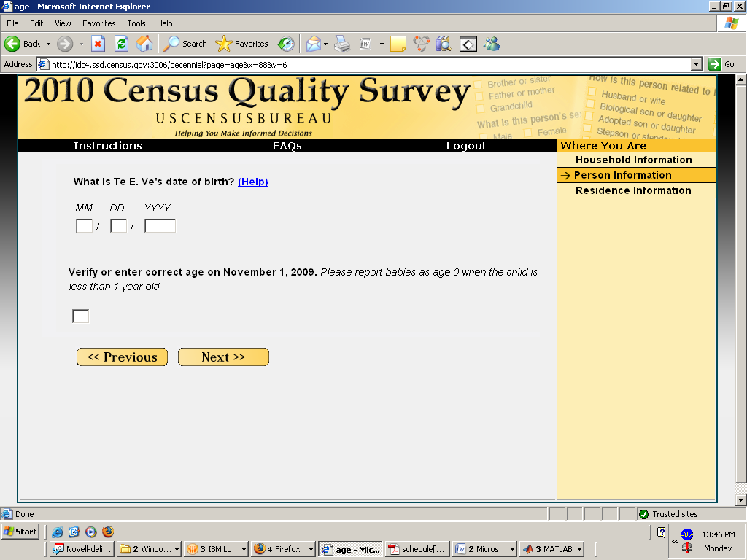Open the Mail toolbar icon

pyautogui.click(x=313, y=44)
